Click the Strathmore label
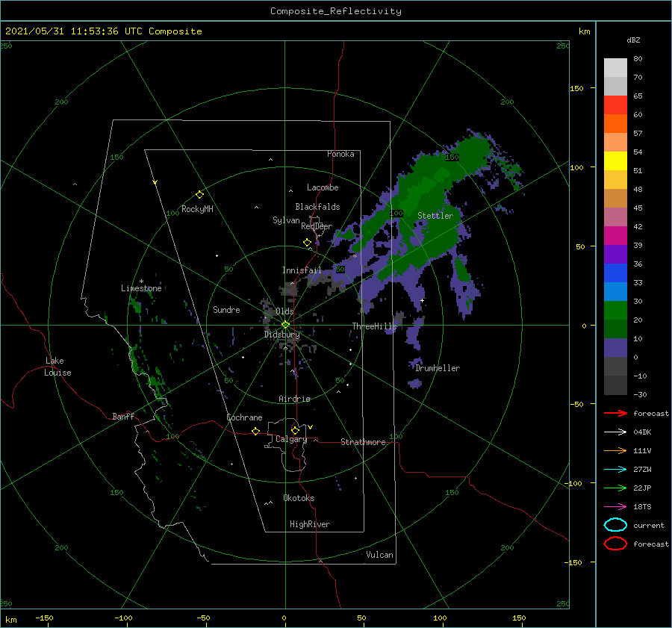This screenshot has width=672, height=628. pos(363,442)
